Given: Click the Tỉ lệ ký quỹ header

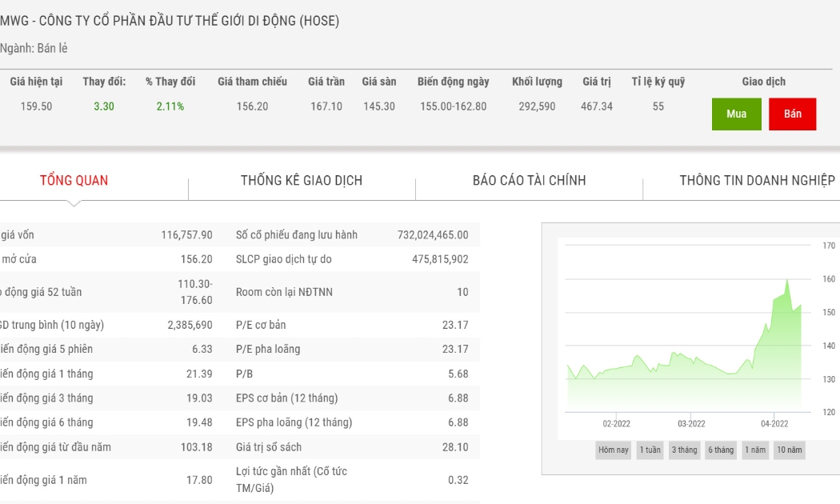Looking at the screenshot, I should click(x=658, y=82).
